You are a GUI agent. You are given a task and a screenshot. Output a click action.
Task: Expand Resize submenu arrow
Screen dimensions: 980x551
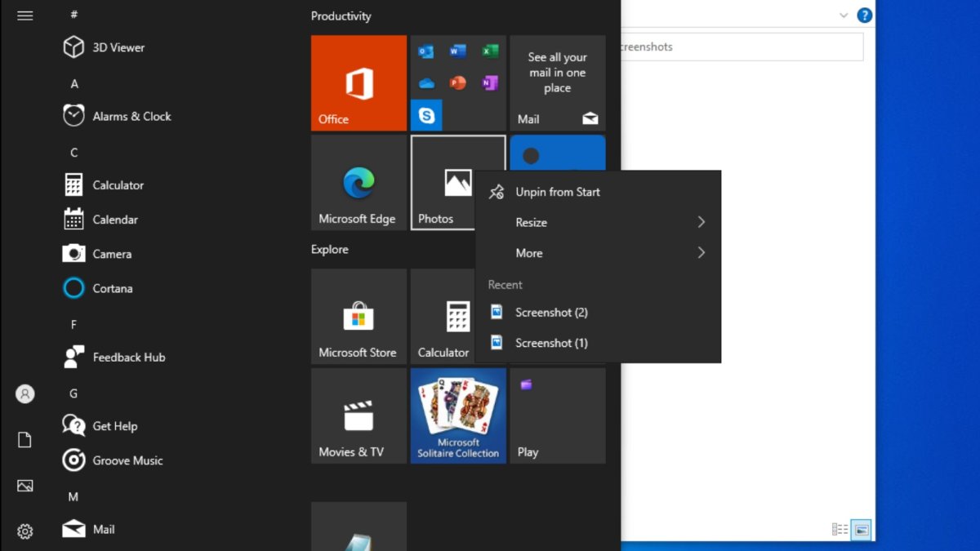point(702,222)
